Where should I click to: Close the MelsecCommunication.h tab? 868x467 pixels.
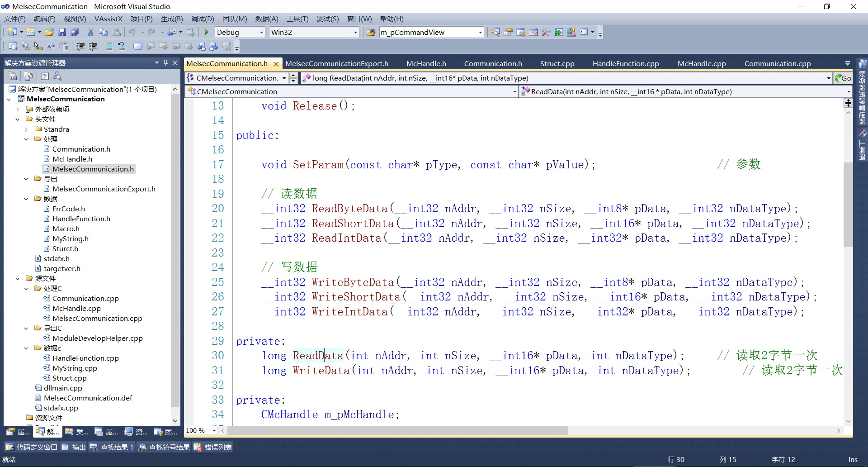pyautogui.click(x=276, y=64)
